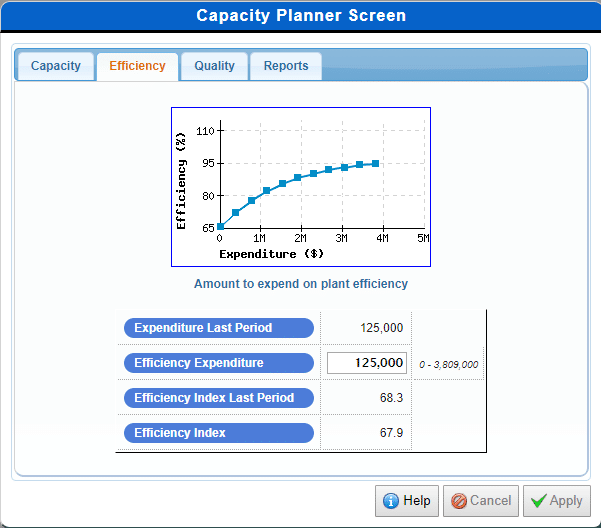601x528 pixels.
Task: Click the Expenditure Last Period value 125,000
Action: coord(380,328)
